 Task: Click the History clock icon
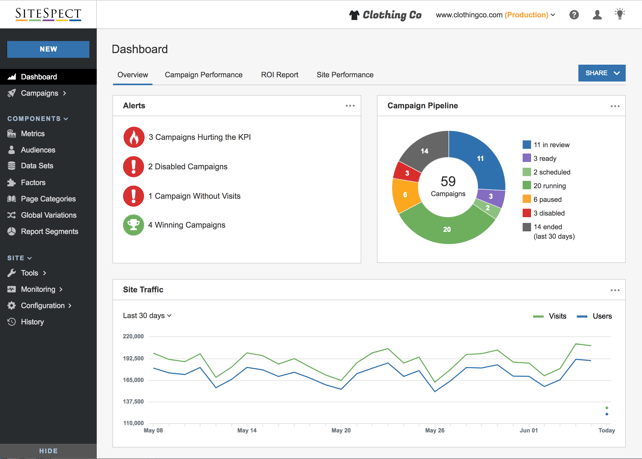pos(11,322)
